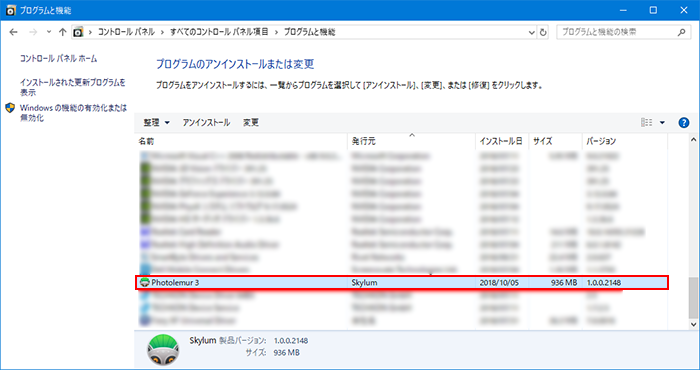
Task: Select the Photolemur 3 program row
Action: tap(402, 283)
